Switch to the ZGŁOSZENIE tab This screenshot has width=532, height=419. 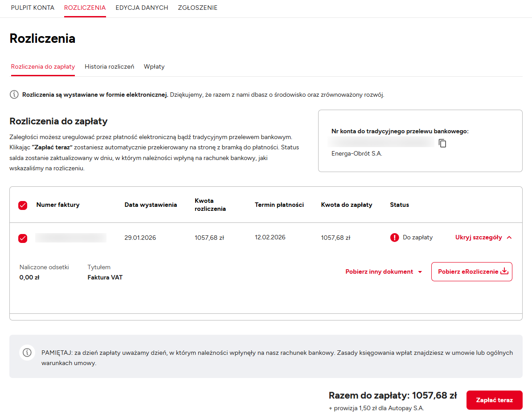197,8
